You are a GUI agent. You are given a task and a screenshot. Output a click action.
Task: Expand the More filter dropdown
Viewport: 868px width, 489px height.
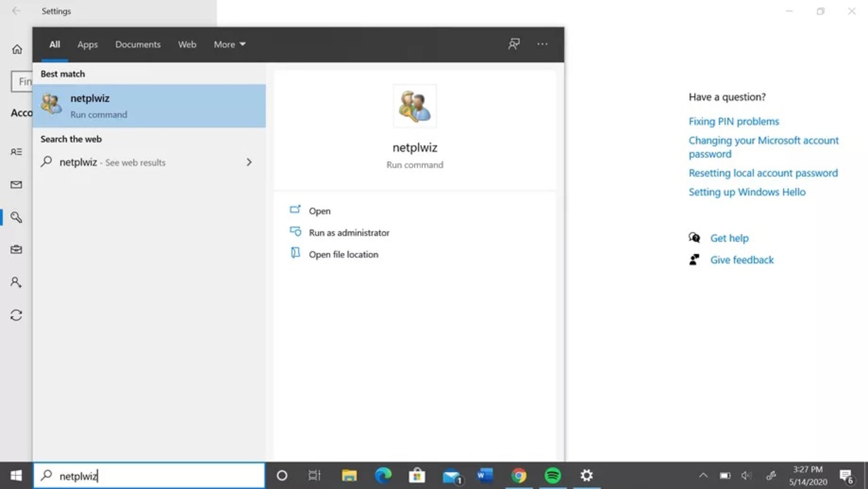(x=230, y=44)
